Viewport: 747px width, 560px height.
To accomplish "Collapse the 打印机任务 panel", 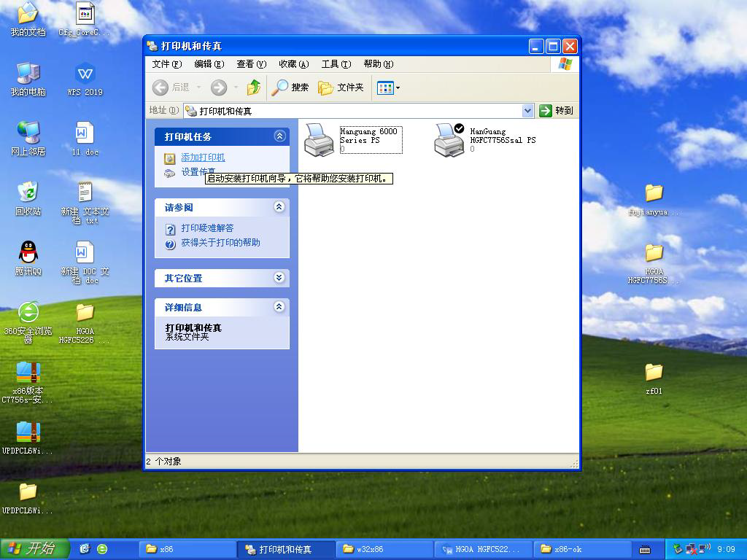I will [x=279, y=136].
